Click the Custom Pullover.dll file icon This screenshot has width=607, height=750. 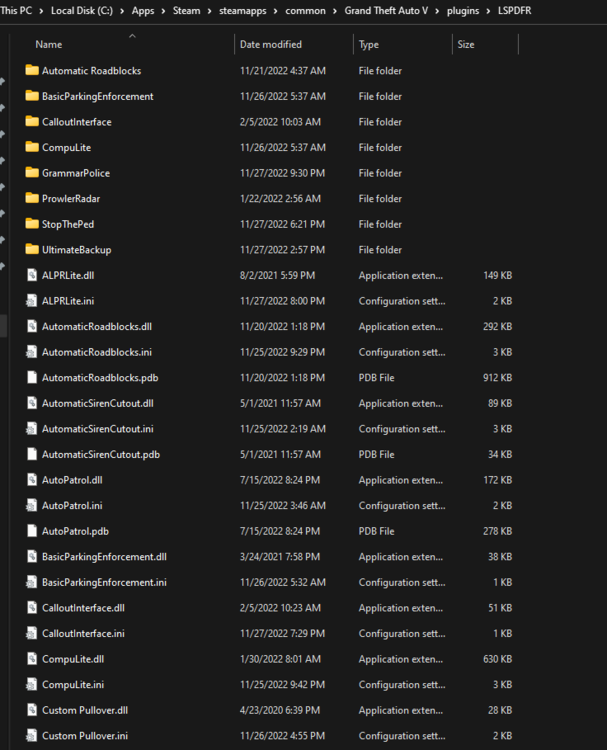point(32,710)
